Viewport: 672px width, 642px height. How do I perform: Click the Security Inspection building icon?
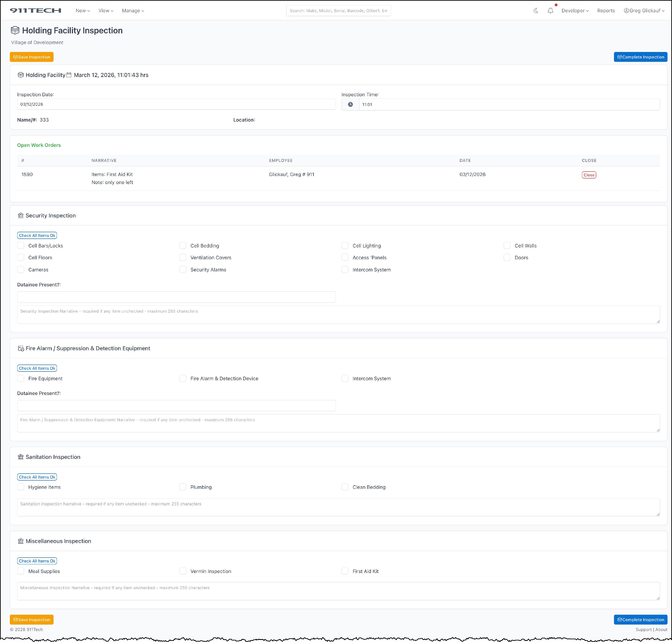coord(21,215)
